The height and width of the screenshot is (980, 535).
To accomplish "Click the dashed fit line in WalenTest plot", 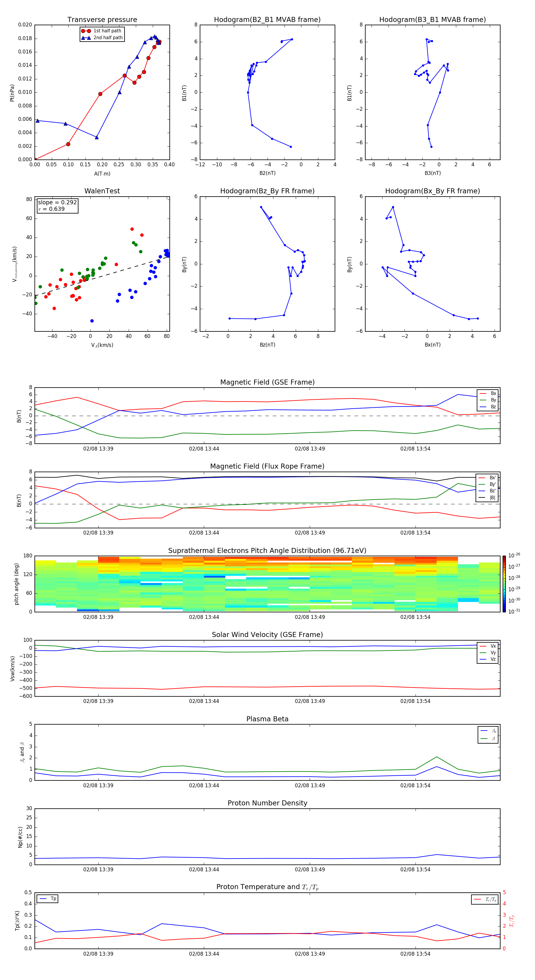I will [102, 276].
